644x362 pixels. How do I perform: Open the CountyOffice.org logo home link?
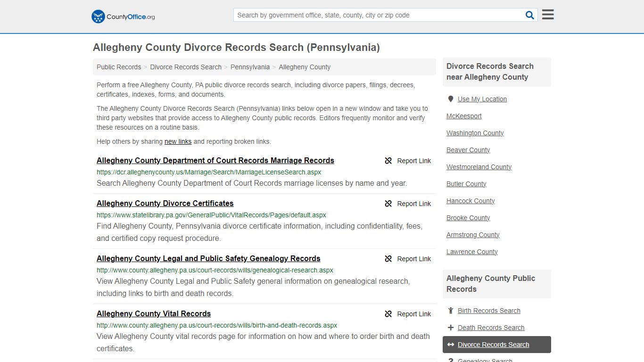click(123, 16)
